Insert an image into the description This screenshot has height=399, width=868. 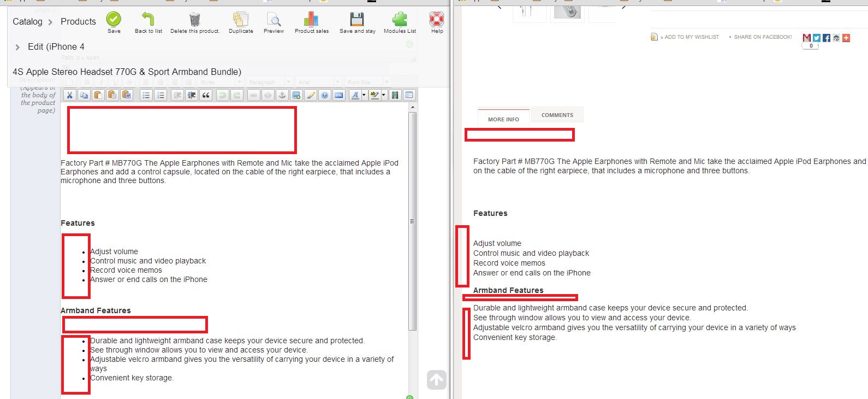(x=296, y=95)
